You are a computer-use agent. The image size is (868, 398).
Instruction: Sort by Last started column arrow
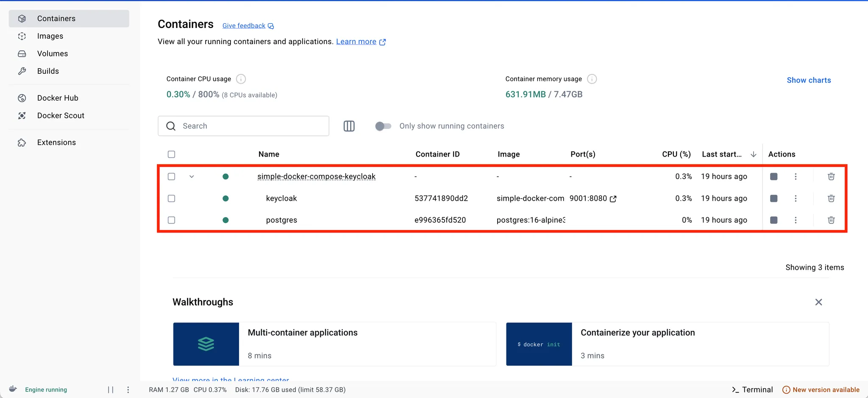coord(753,154)
